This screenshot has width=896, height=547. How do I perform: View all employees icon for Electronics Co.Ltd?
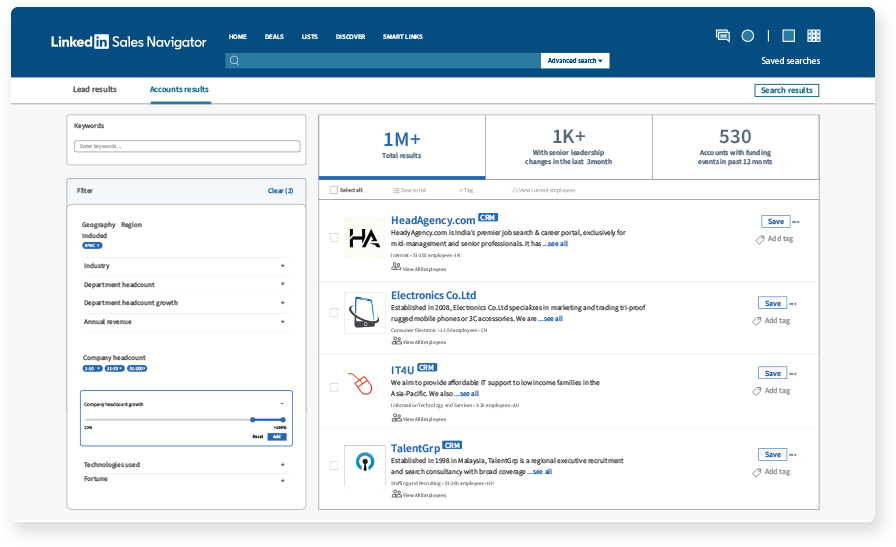tap(396, 341)
